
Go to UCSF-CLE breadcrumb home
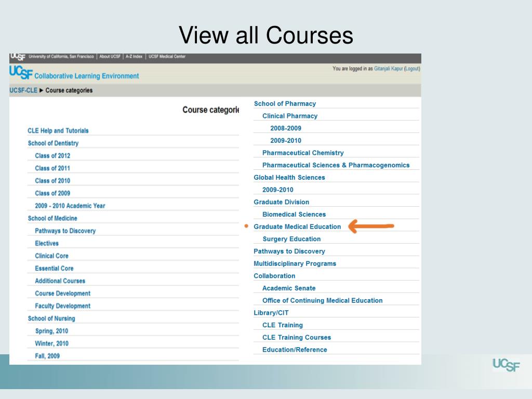click(23, 90)
